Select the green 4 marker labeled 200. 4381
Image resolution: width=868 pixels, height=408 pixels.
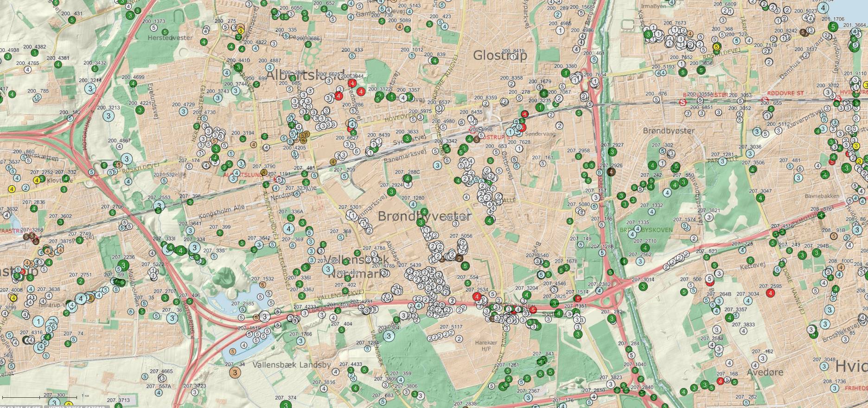click(58, 65)
